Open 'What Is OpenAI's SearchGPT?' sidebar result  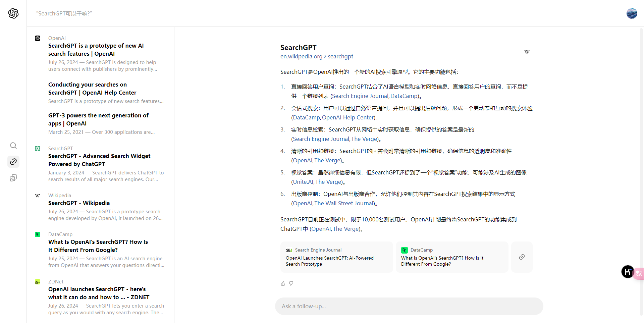click(x=98, y=246)
